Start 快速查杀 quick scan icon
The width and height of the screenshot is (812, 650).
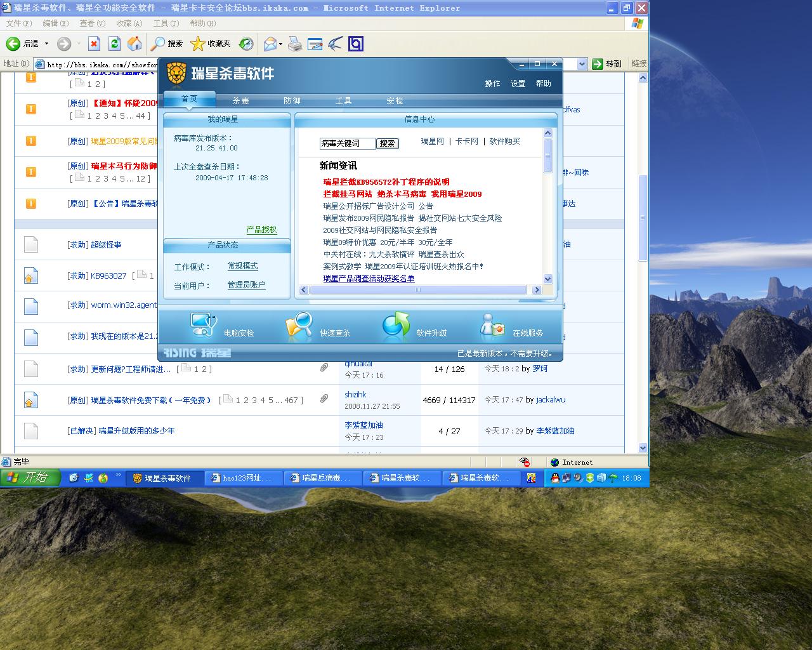[x=299, y=325]
